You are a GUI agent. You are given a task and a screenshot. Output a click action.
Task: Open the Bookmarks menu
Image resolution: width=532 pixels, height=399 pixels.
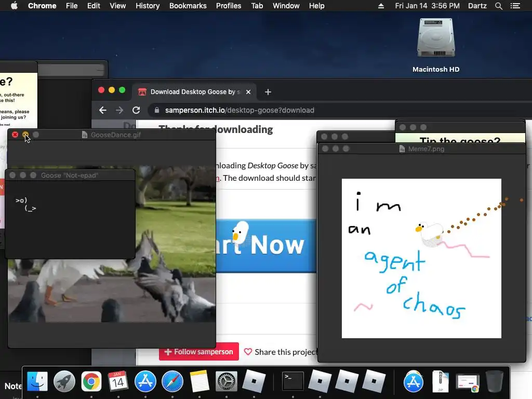tap(188, 6)
